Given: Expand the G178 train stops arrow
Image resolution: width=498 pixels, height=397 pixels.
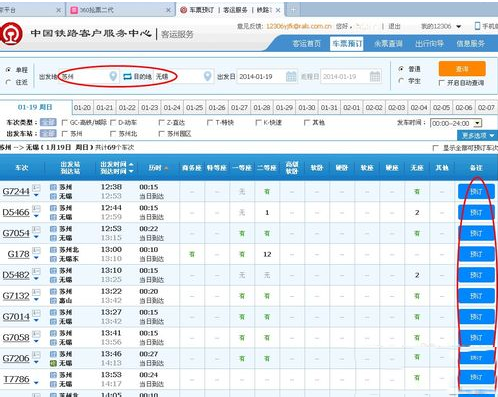Looking at the screenshot, I should (36, 258).
